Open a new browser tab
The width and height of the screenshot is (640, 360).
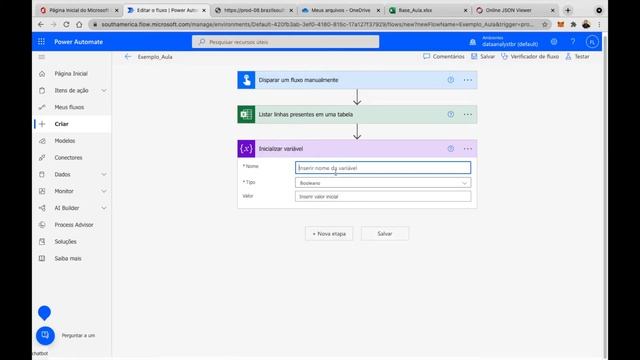(x=568, y=10)
